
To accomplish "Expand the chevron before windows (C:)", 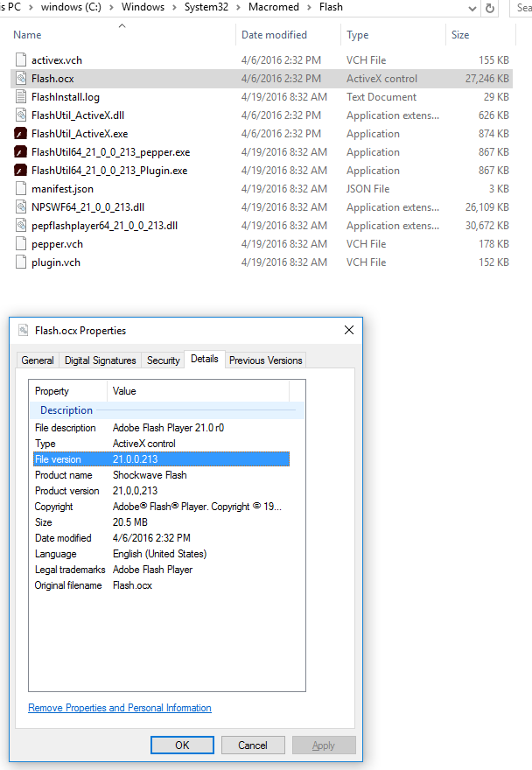I will (31, 7).
